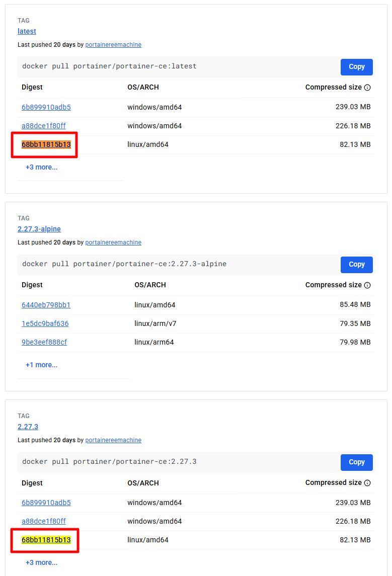The image size is (392, 576).
Task: Open portainereemachine profile under 2.27.3-alpine tag
Action: click(113, 242)
